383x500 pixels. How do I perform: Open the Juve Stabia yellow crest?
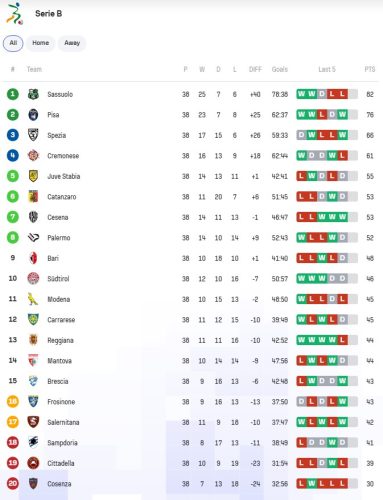click(x=33, y=176)
